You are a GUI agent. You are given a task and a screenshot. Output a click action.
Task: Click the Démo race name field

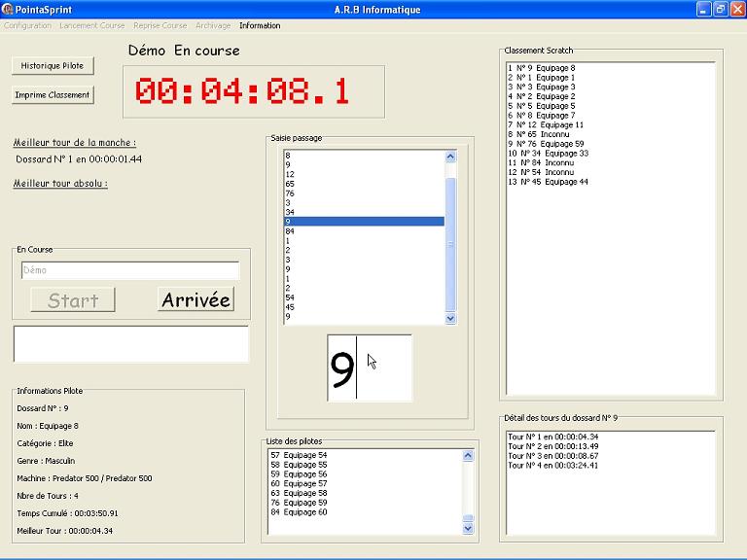pyautogui.click(x=130, y=270)
